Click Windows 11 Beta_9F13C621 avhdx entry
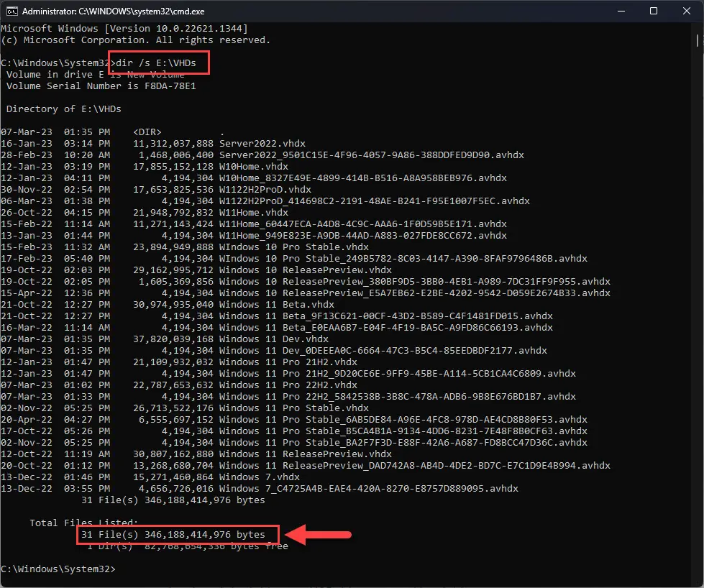 pos(385,316)
